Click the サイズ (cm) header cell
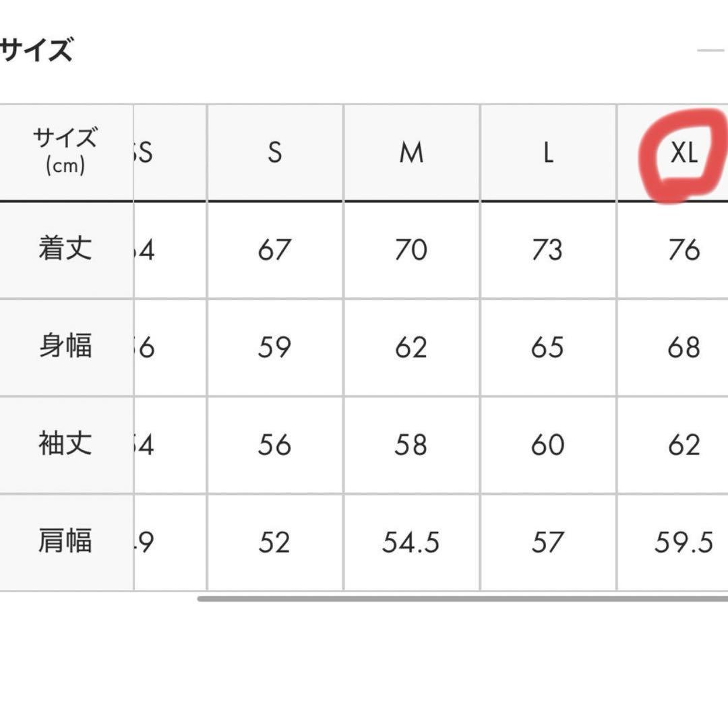Image resolution: width=728 pixels, height=728 pixels. tap(65, 152)
